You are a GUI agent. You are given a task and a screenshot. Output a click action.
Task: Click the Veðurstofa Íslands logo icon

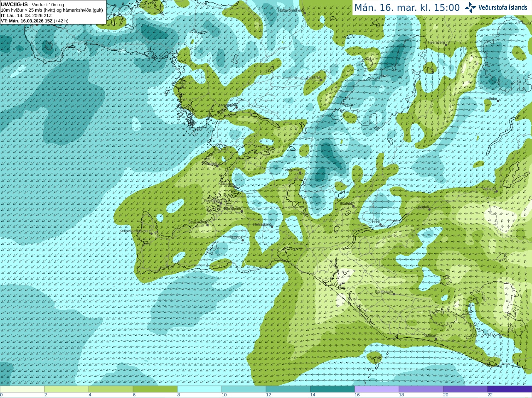(x=470, y=7)
